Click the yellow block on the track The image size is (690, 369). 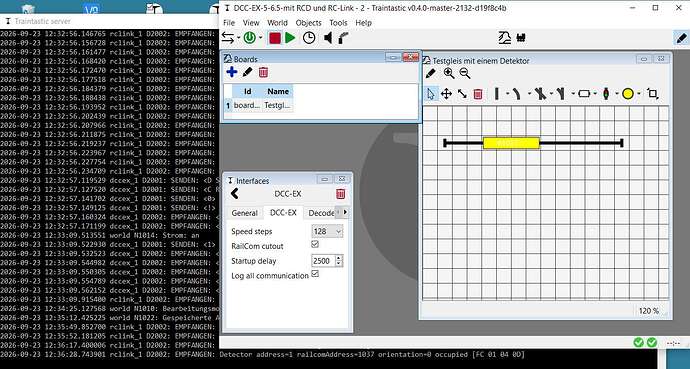[511, 143]
